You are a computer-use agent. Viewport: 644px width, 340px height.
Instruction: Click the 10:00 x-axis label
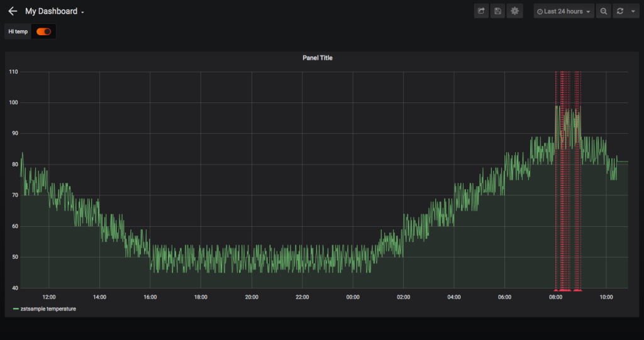[x=606, y=297]
